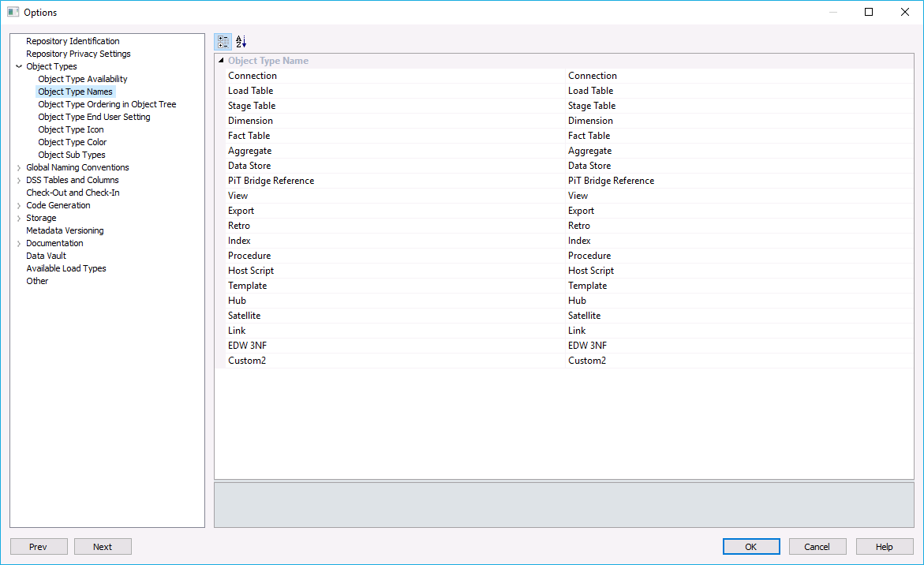Edit the PiT Bridge Reference value
Viewport: 924px width, 565px height.
point(739,181)
